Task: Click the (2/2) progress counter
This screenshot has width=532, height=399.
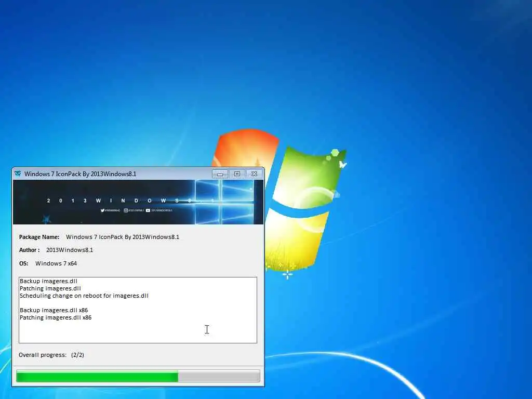Action: pyautogui.click(x=78, y=355)
